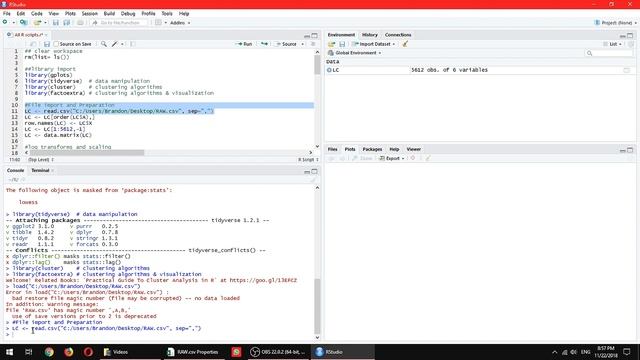Expand the LC data object
640x360 pixels.
coord(329,70)
